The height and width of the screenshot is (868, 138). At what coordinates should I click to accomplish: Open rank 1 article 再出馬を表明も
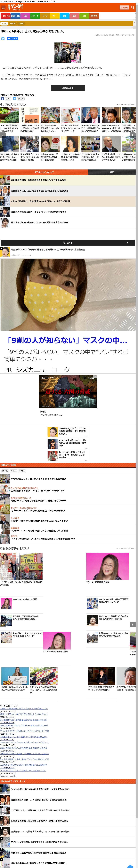tap(68, 180)
